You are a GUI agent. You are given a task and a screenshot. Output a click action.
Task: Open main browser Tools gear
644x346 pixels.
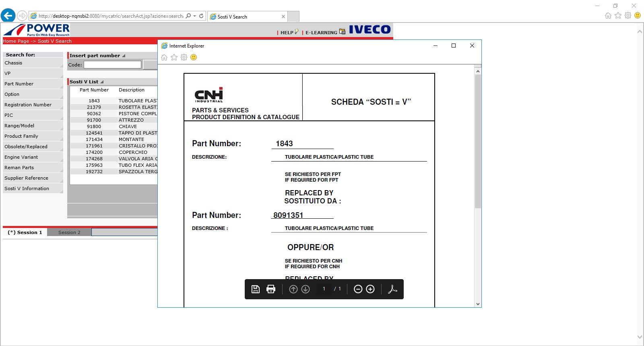(628, 15)
